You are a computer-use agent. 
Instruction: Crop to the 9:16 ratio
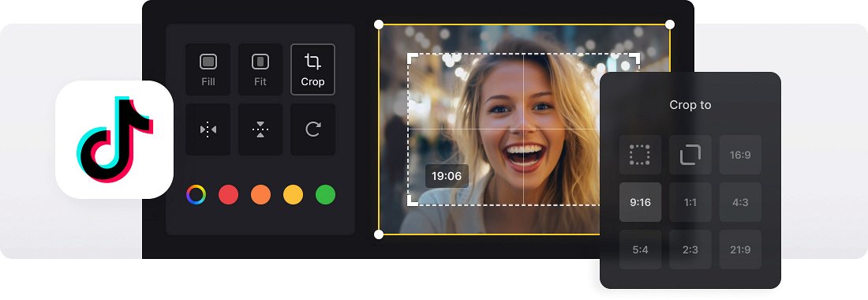640,203
